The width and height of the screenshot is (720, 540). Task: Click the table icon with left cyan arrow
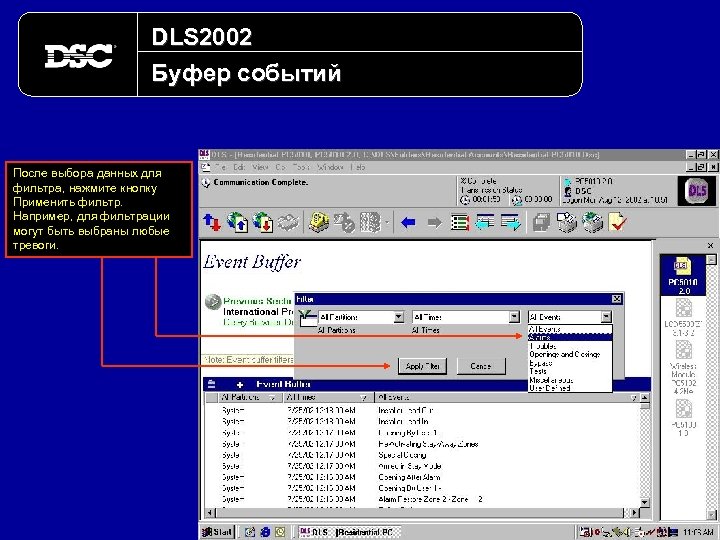[485, 222]
